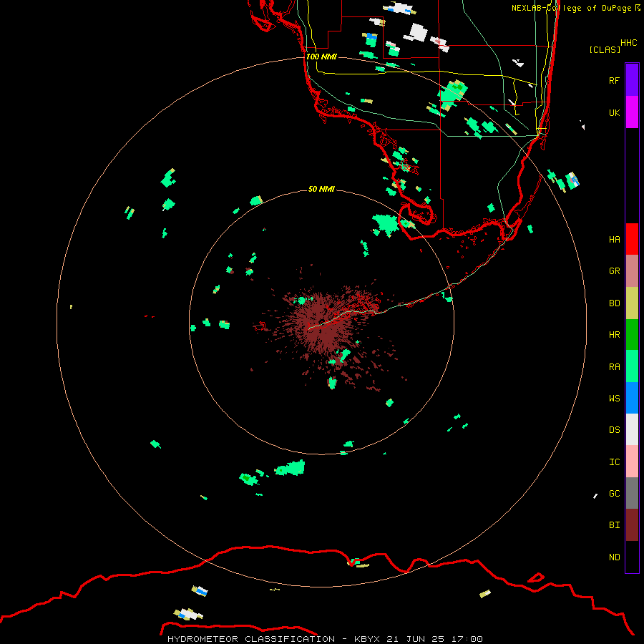The width and height of the screenshot is (644, 644).
Task: Click the 21 JUN 25 date stamp
Action: click(415, 639)
